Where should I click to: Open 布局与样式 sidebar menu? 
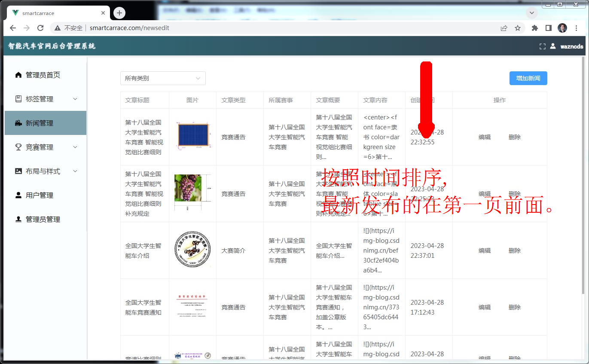[x=46, y=171]
